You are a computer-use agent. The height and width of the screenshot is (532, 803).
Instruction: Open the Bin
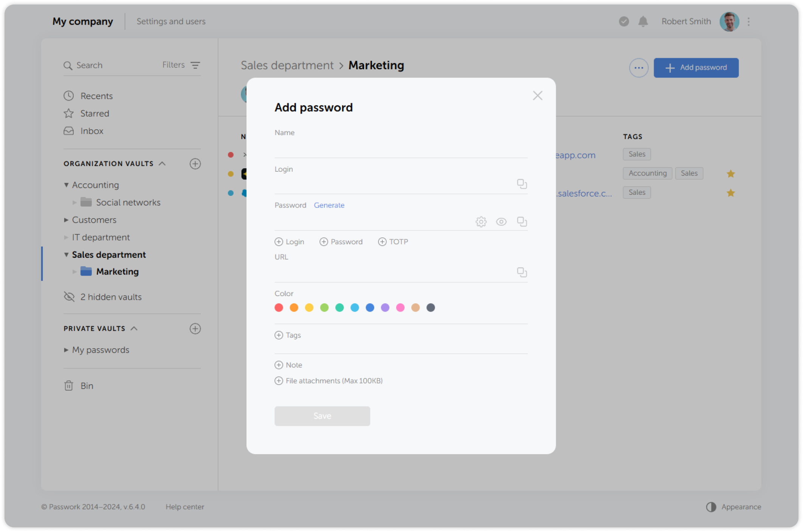(87, 386)
